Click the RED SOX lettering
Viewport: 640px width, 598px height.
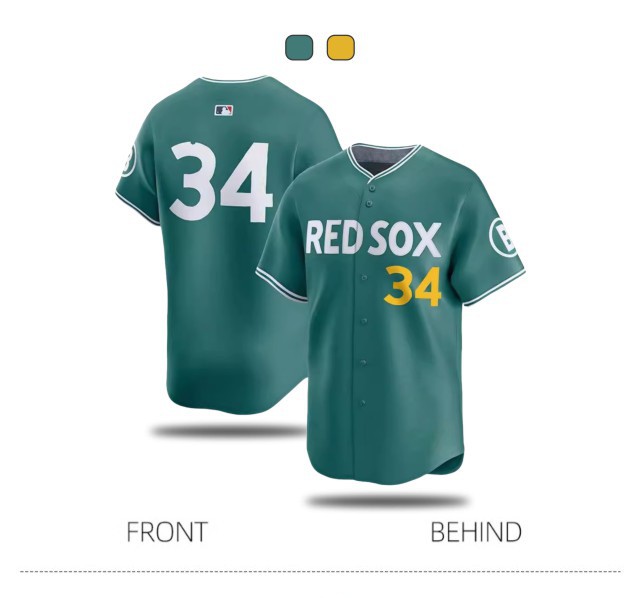[x=373, y=238]
